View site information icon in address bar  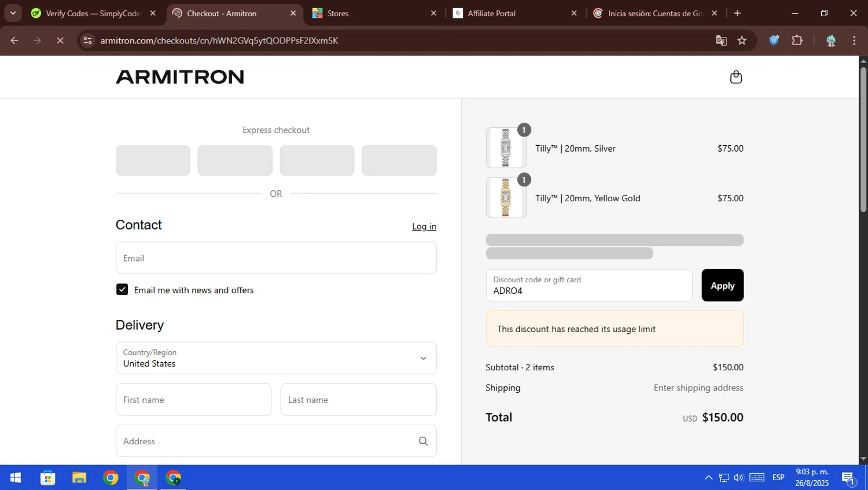coord(87,40)
